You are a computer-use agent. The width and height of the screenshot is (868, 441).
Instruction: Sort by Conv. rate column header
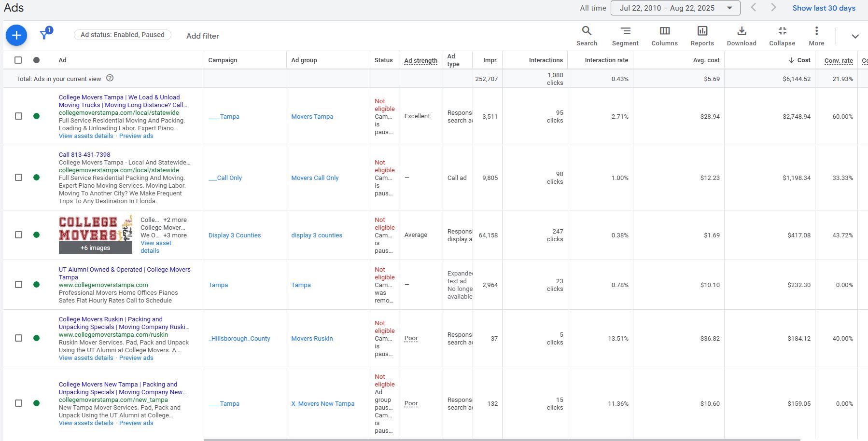point(839,61)
